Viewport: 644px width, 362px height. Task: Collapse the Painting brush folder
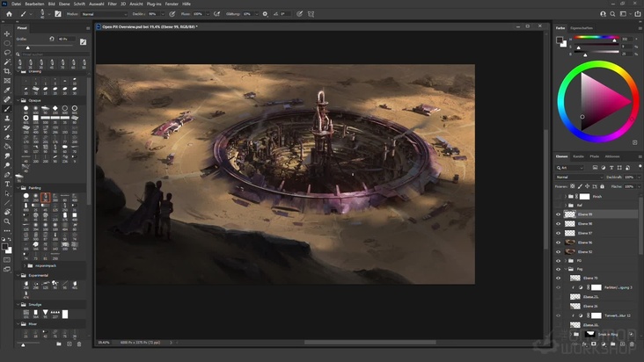(18, 188)
